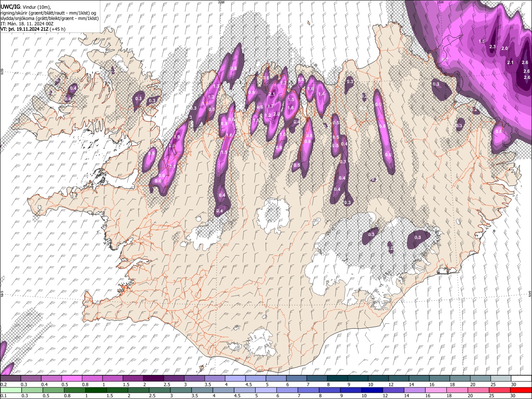Click the '(+45 h)' forecast offset text

tap(57, 29)
